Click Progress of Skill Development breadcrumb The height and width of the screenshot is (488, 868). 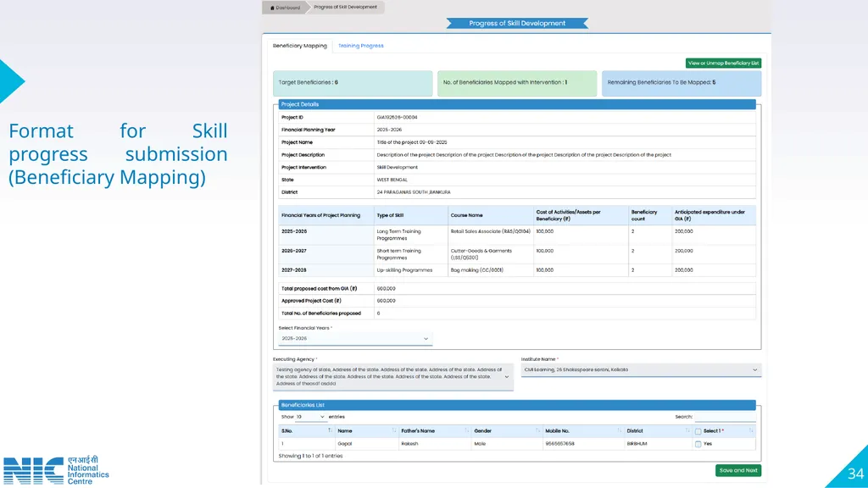346,7
